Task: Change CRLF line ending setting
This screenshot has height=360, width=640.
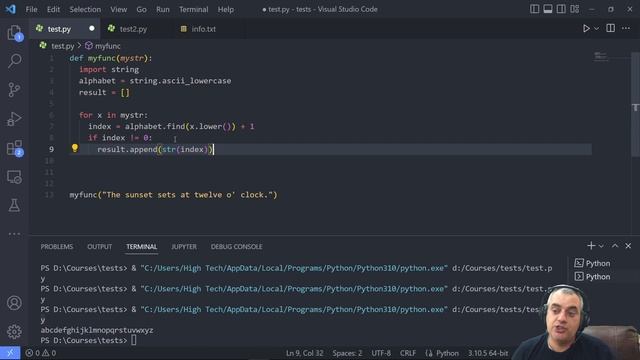Action: [408, 353]
